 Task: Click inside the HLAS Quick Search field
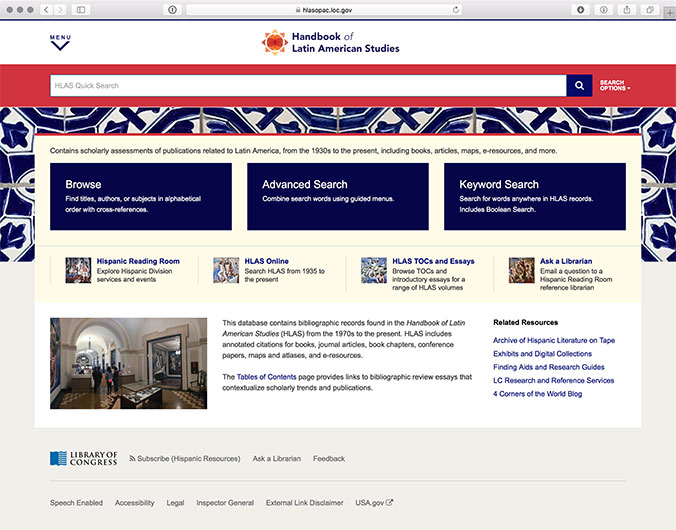307,86
